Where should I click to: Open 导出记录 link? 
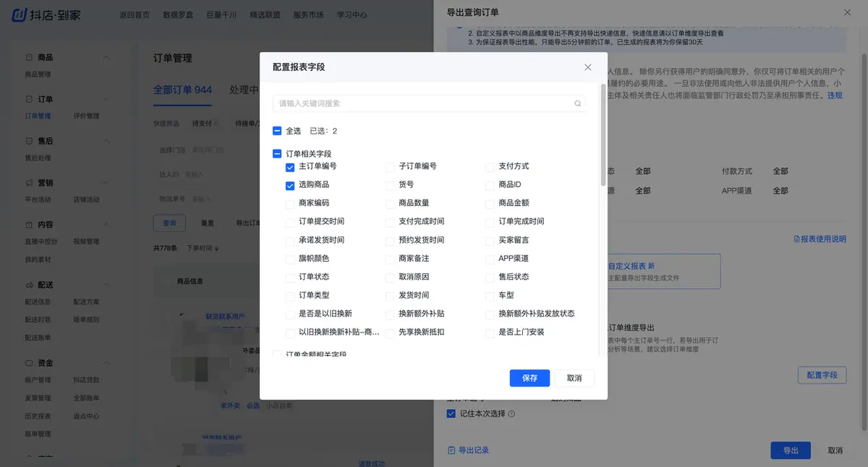[469, 450]
